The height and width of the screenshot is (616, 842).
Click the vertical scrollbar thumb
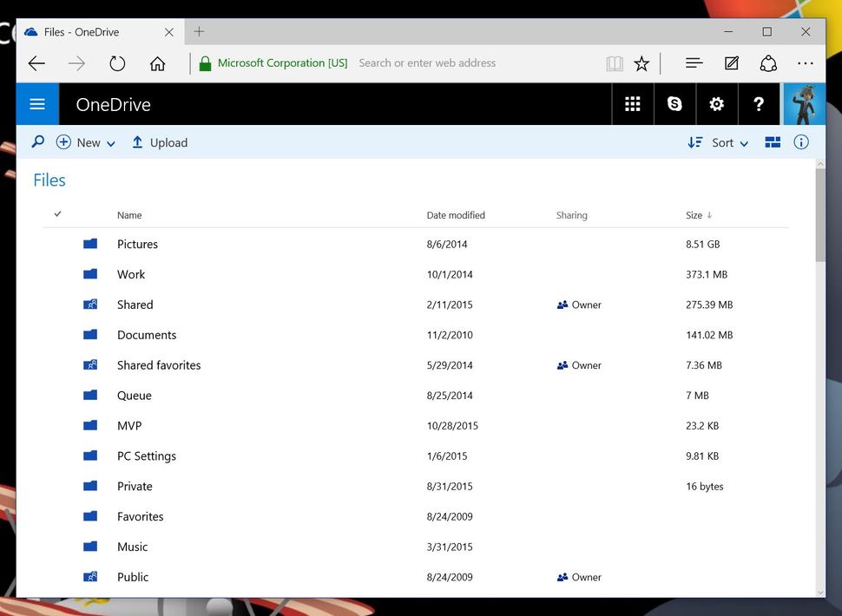[x=820, y=214]
